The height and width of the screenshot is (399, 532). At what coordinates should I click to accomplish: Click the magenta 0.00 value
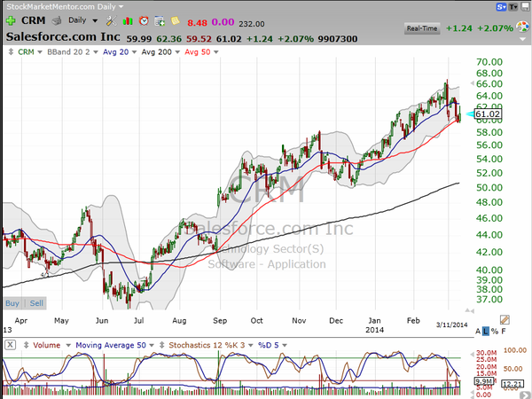223,22
